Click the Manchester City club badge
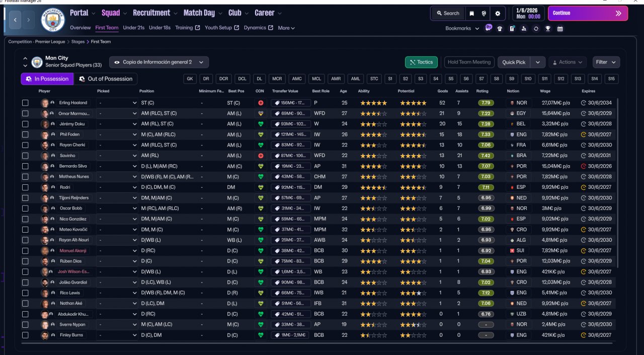The width and height of the screenshot is (644, 355). [x=53, y=20]
